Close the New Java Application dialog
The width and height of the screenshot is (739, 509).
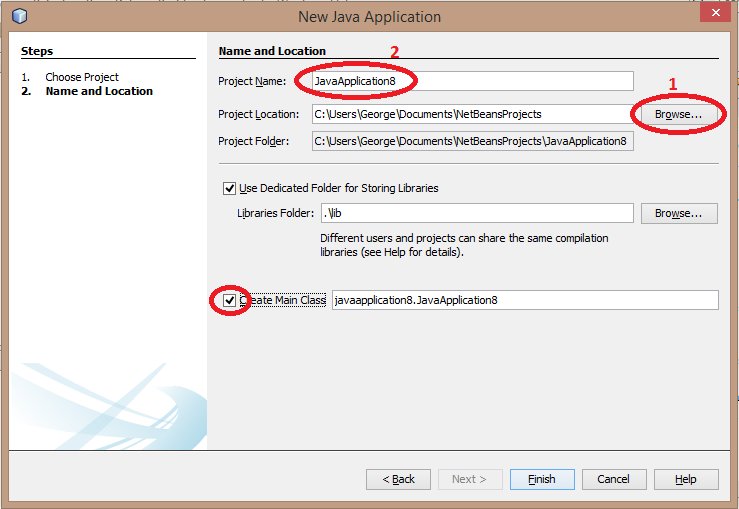[711, 13]
